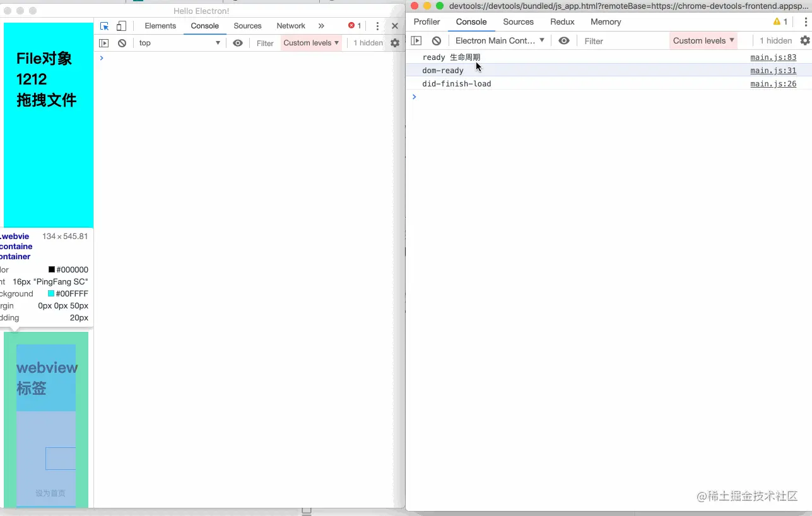812x516 pixels.
Task: Minimize right devtools window with yellow button
Action: coord(427,6)
